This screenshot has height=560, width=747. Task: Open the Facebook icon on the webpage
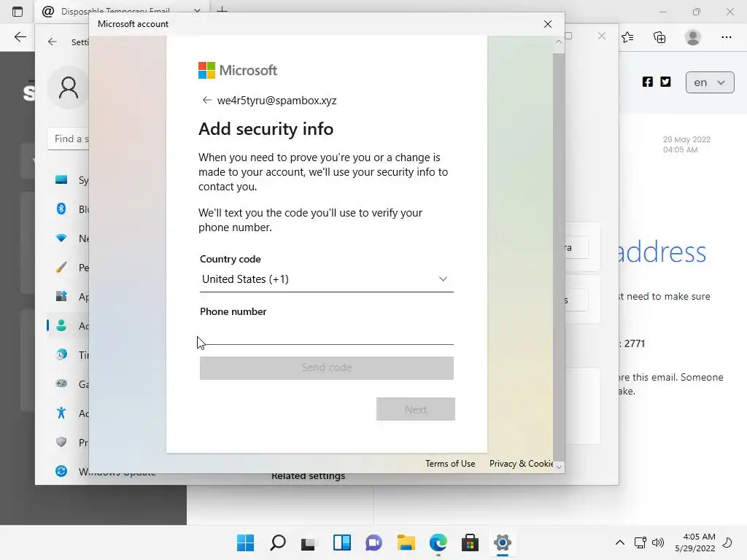click(x=648, y=82)
